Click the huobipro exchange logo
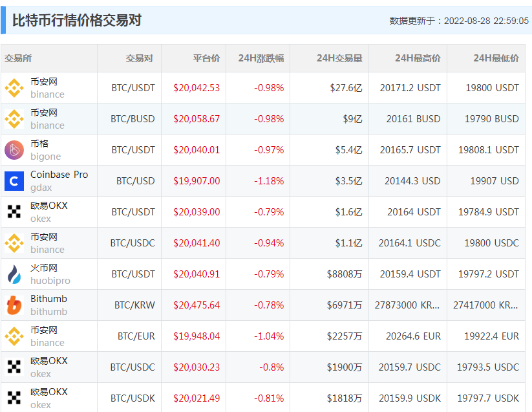 [x=14, y=274]
